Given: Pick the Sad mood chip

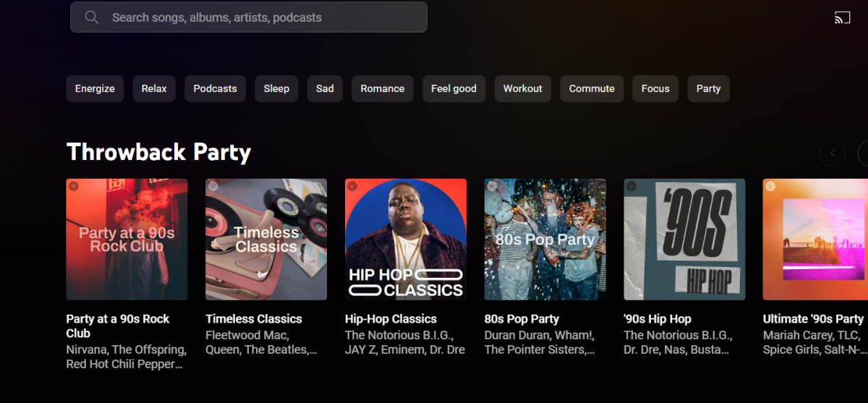Looking at the screenshot, I should click(325, 88).
